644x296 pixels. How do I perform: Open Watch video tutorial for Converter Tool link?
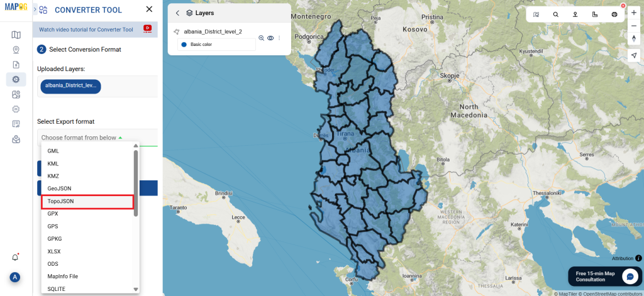coord(86,30)
